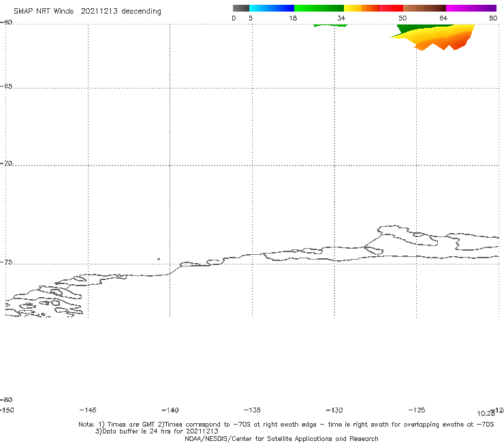Click the longitude label -145
The width and height of the screenshot is (504, 443).
point(88,410)
